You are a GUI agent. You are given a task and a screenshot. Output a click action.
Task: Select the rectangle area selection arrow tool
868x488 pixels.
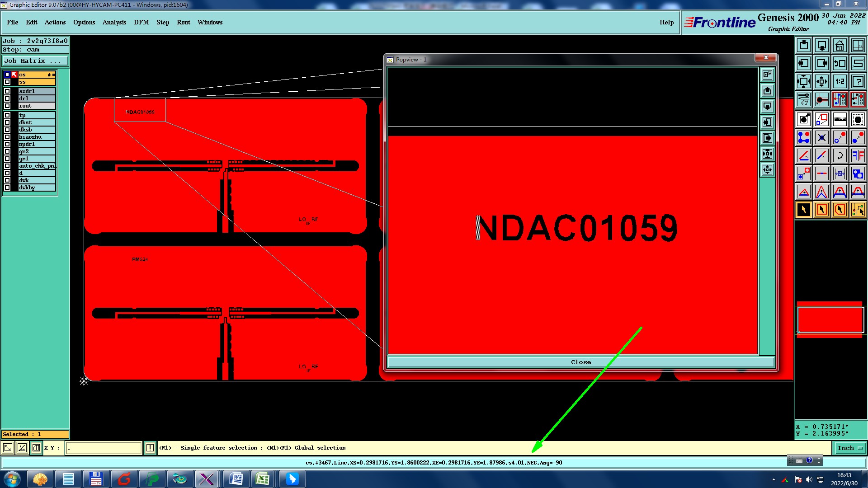[821, 210]
